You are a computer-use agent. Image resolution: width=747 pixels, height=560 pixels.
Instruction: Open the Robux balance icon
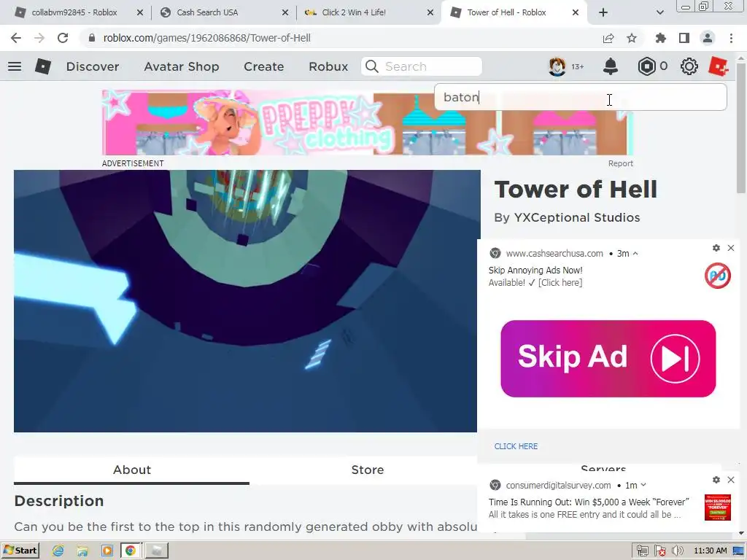pos(646,66)
